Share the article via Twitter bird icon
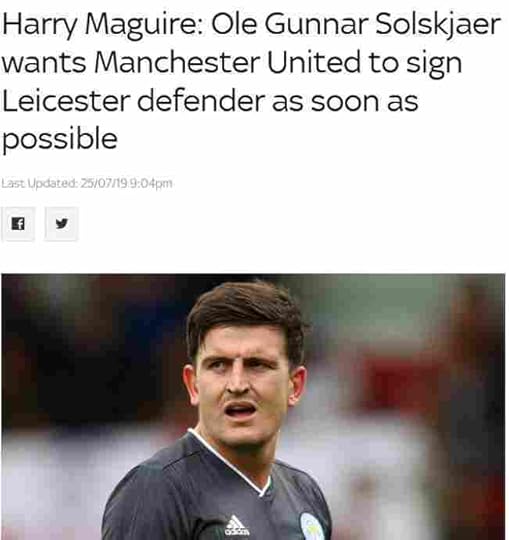 click(x=62, y=224)
